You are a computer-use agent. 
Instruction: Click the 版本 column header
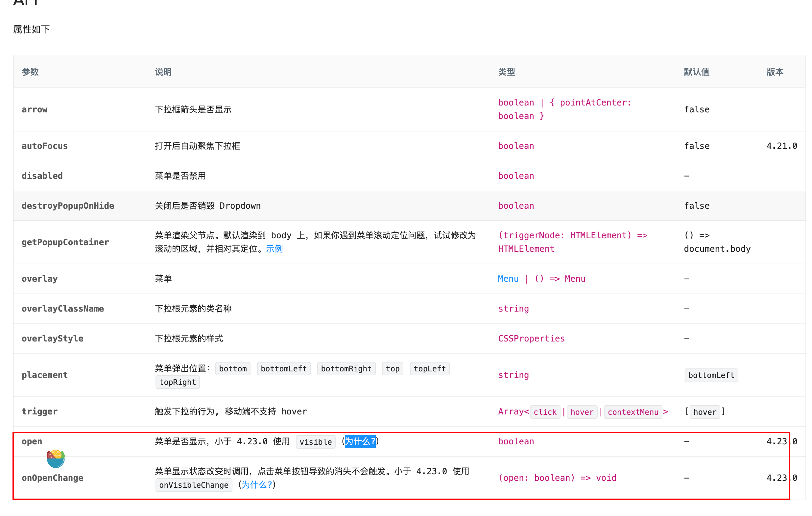click(775, 72)
